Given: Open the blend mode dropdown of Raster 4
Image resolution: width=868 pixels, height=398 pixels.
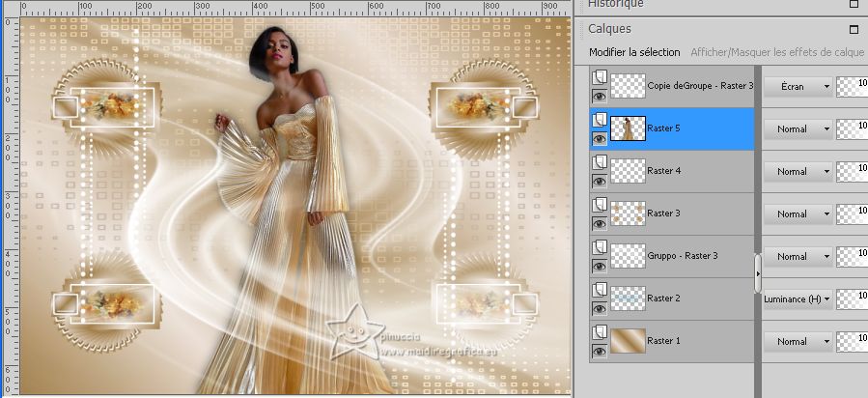Looking at the screenshot, I should tap(798, 172).
